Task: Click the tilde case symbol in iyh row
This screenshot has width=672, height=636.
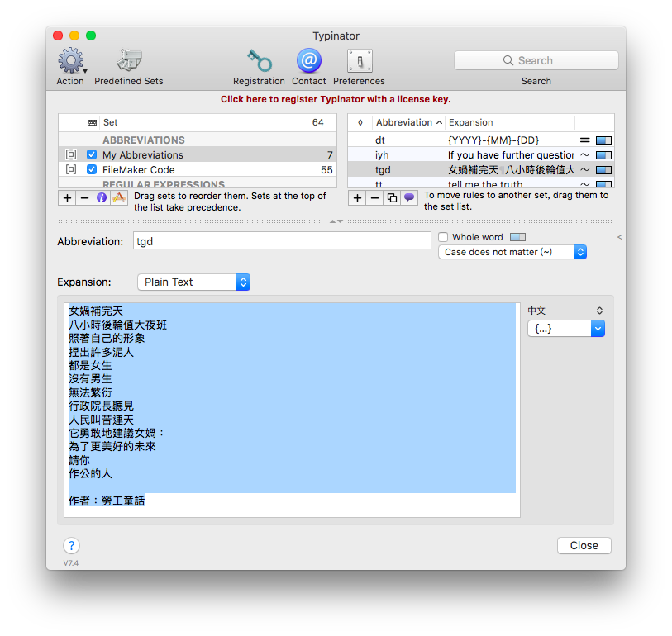Action: point(585,155)
